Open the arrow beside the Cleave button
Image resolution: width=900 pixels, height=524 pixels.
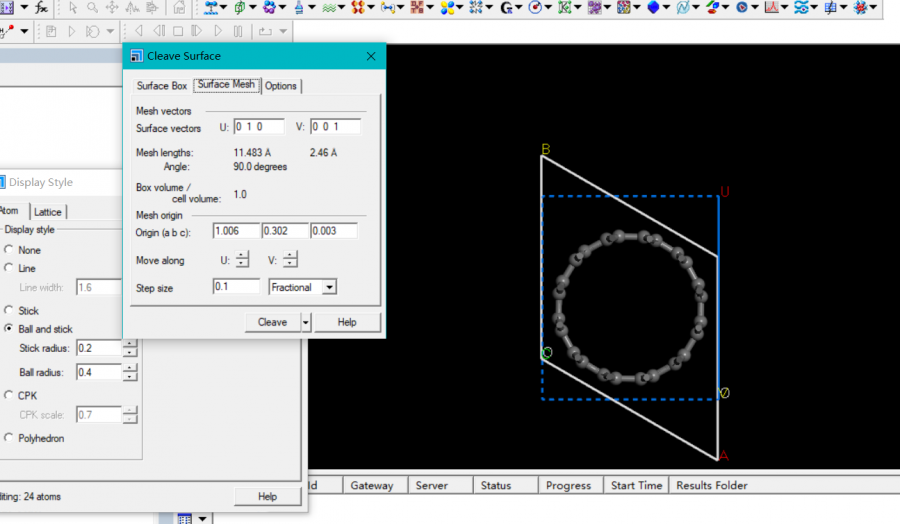click(305, 322)
